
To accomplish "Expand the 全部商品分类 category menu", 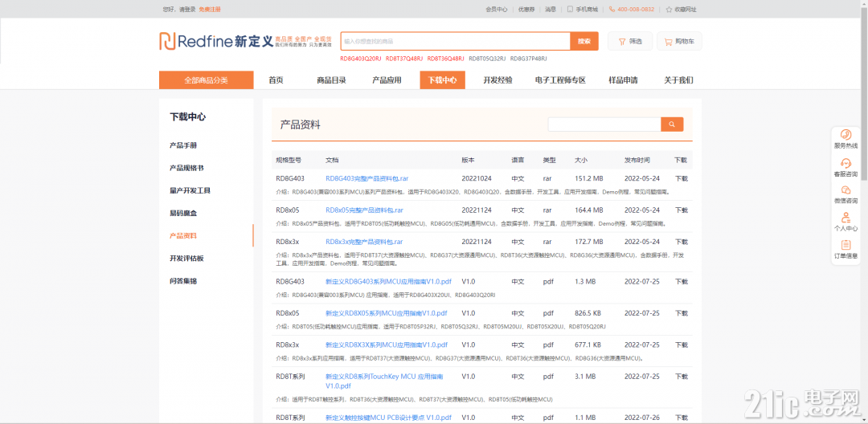I will pos(206,80).
